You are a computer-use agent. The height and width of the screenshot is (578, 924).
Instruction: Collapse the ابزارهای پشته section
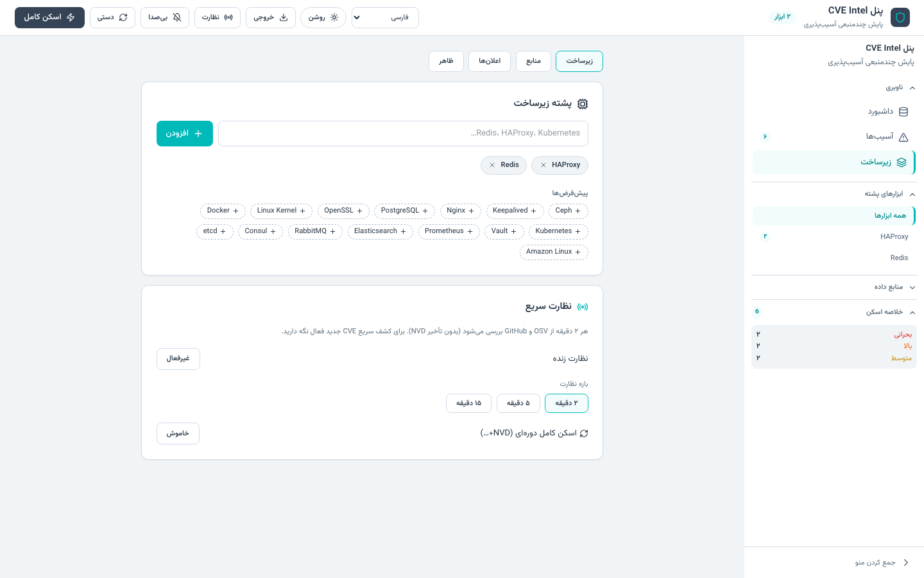coord(834,194)
